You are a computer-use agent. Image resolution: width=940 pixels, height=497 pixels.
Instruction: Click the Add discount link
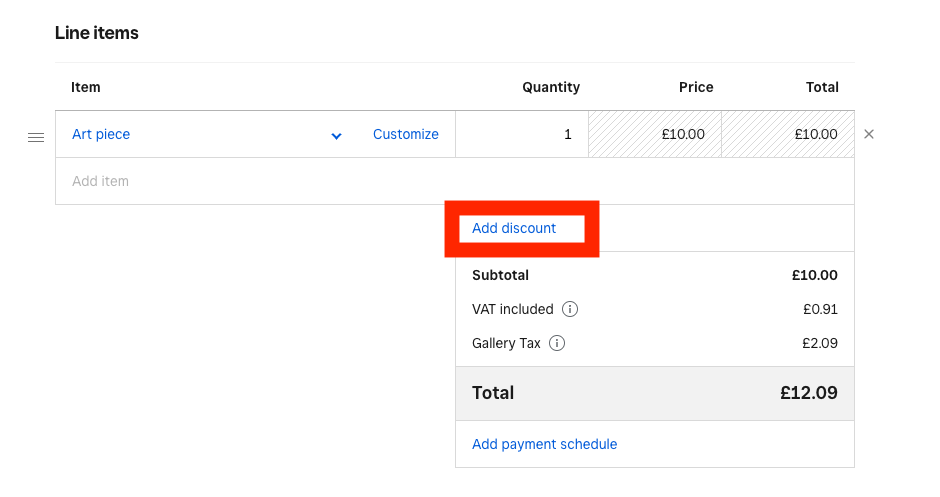click(514, 228)
